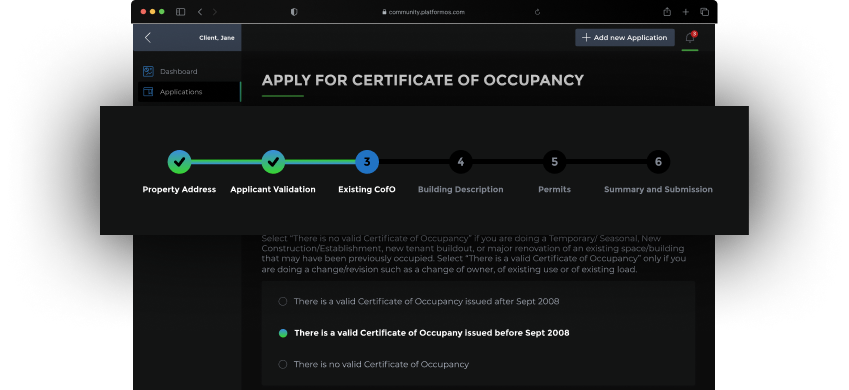Collapse client panel with left chevron
The width and height of the screenshot is (849, 390).
(x=148, y=37)
